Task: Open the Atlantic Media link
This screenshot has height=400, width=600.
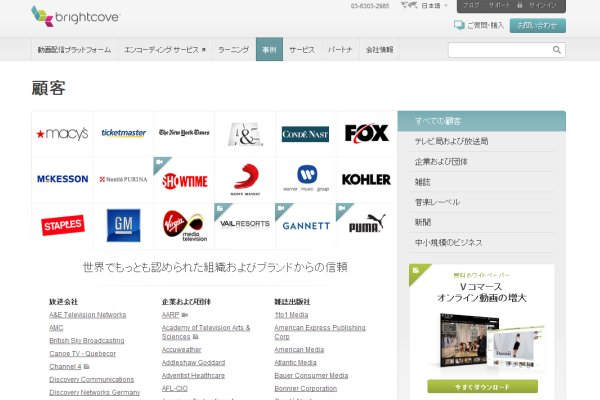Action: click(x=295, y=363)
